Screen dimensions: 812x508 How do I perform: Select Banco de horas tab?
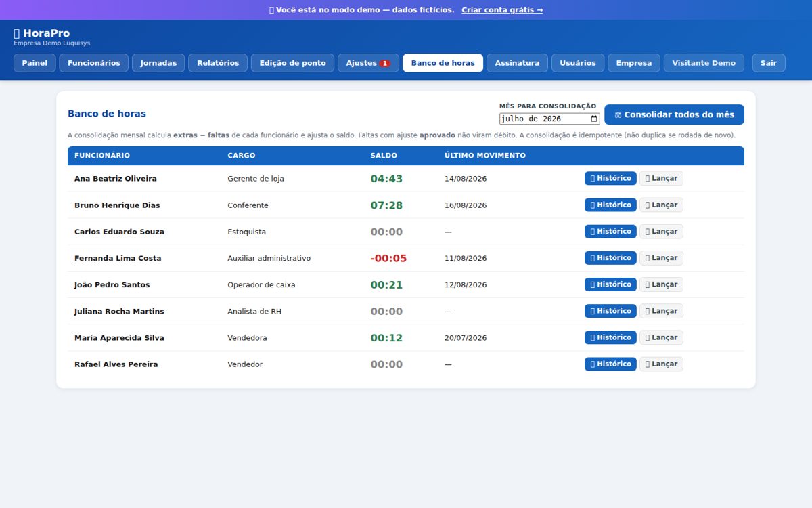click(443, 63)
